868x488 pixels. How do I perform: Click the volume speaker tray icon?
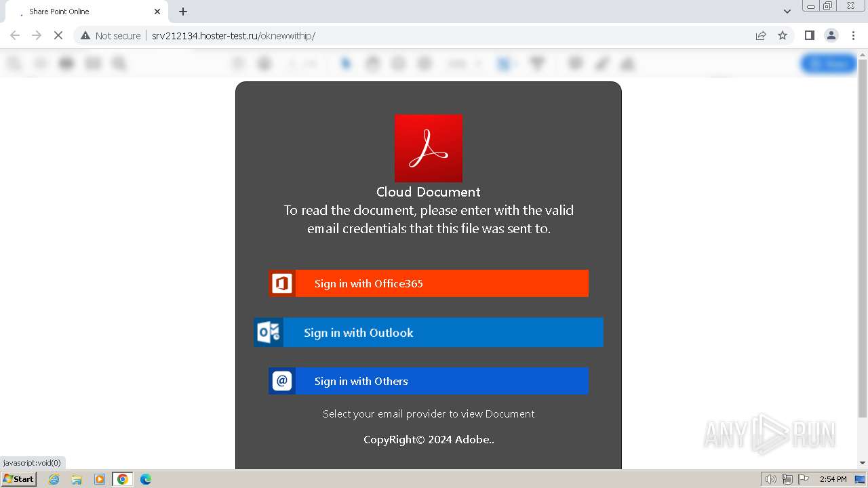coord(771,479)
